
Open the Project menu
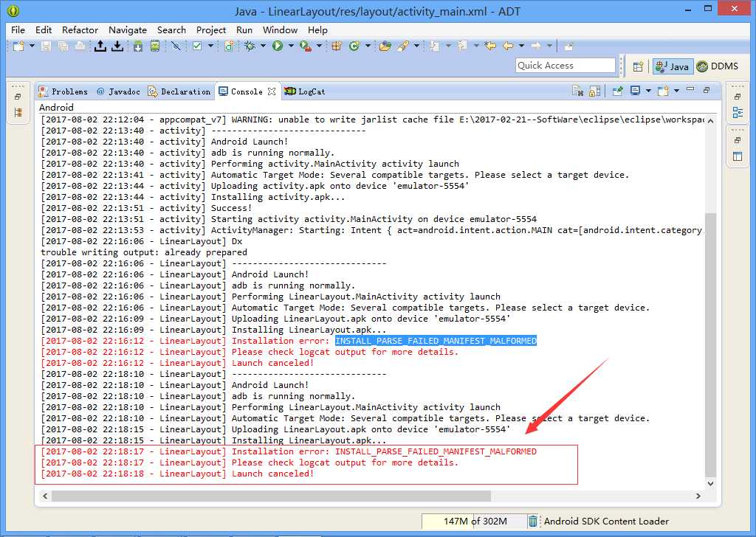[x=210, y=30]
